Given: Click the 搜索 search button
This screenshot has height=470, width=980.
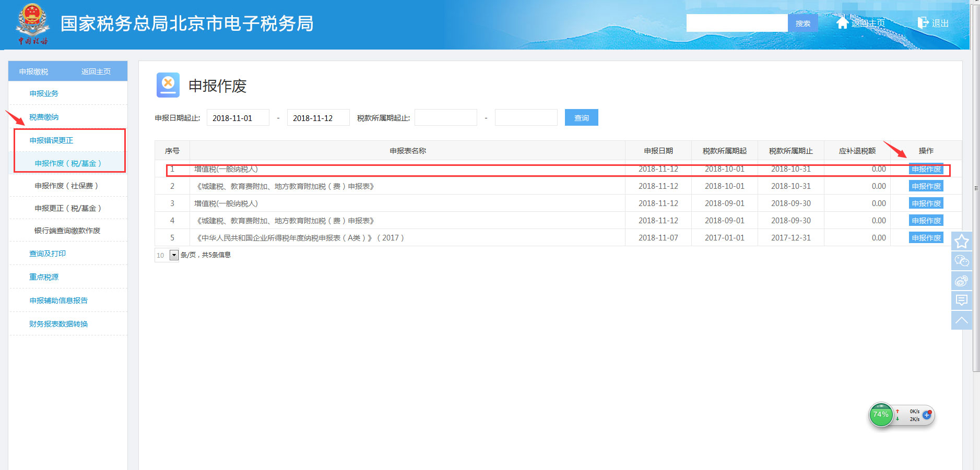Looking at the screenshot, I should 803,23.
